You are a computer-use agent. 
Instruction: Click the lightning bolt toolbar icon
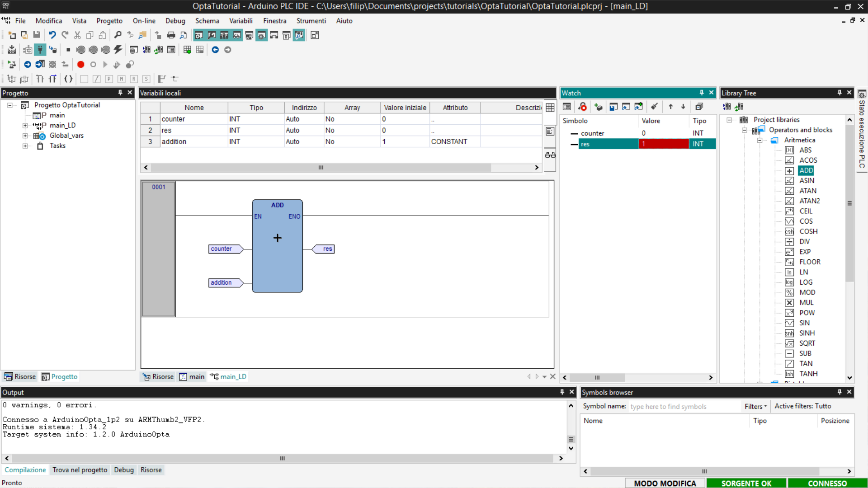(118, 50)
